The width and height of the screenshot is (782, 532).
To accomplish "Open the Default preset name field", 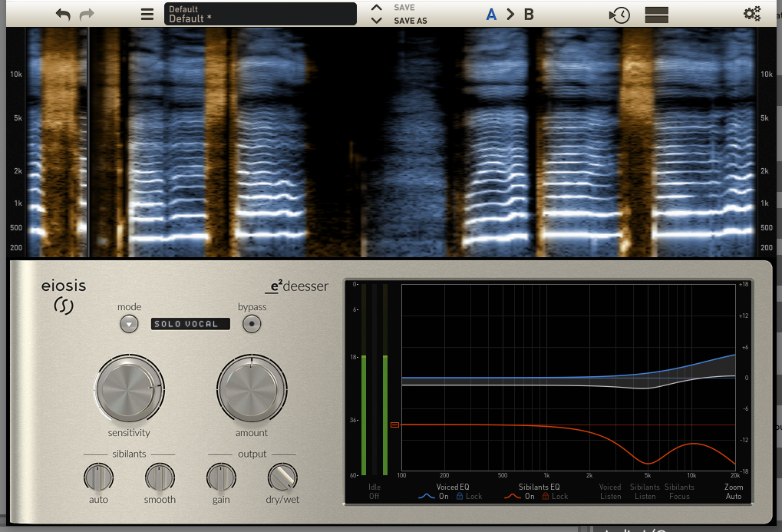I will click(260, 14).
